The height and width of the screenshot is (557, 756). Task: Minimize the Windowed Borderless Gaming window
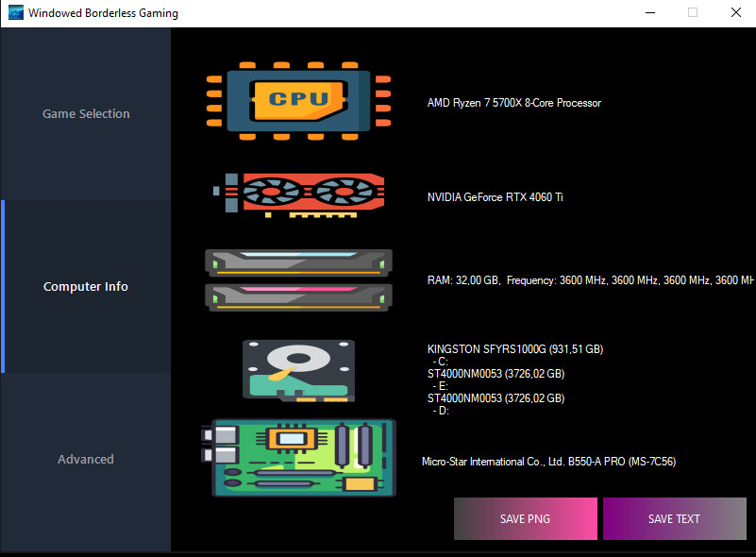tap(649, 13)
